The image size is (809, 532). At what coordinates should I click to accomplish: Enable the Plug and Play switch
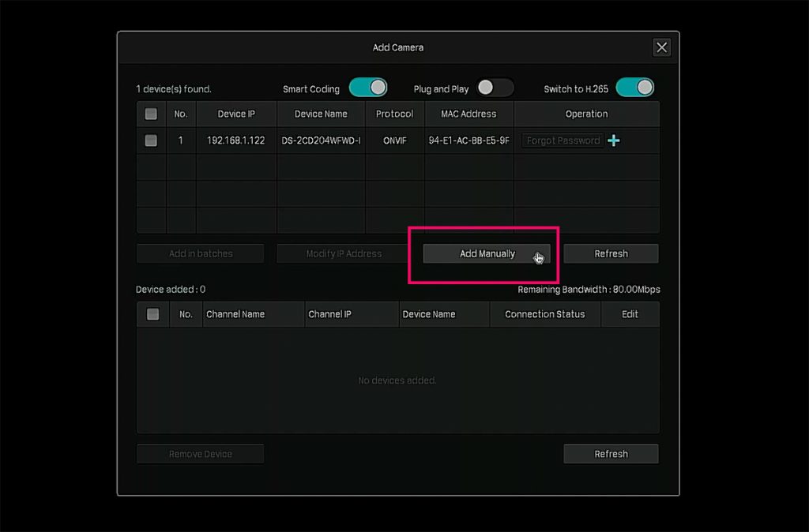click(495, 88)
